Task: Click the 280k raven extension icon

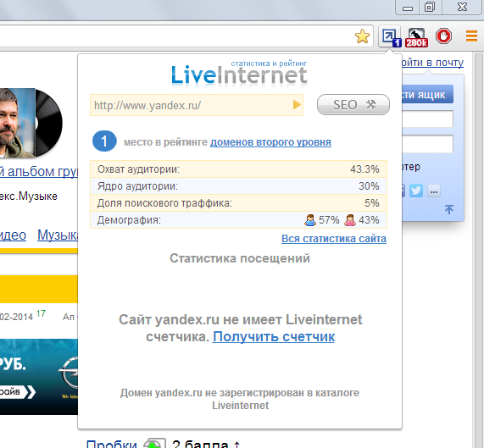Action: point(417,37)
